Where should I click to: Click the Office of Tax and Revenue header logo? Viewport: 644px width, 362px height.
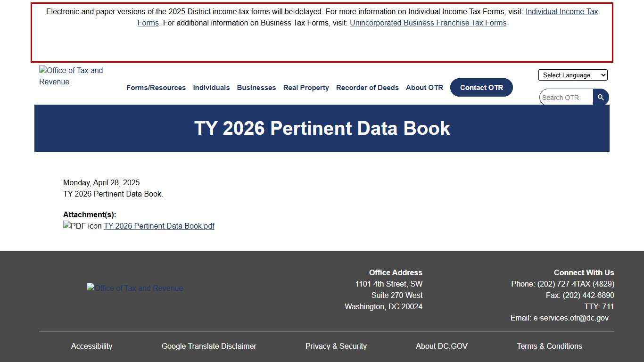[71, 76]
